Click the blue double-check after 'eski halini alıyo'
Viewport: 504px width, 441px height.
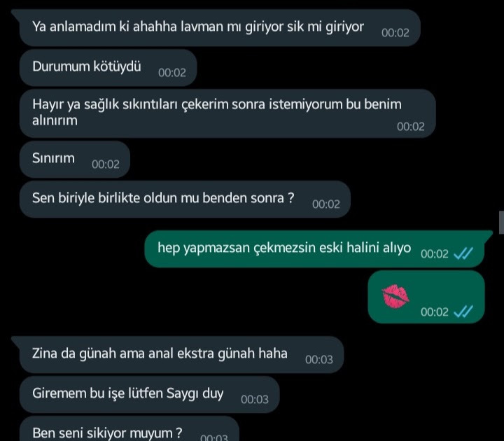[x=463, y=253]
